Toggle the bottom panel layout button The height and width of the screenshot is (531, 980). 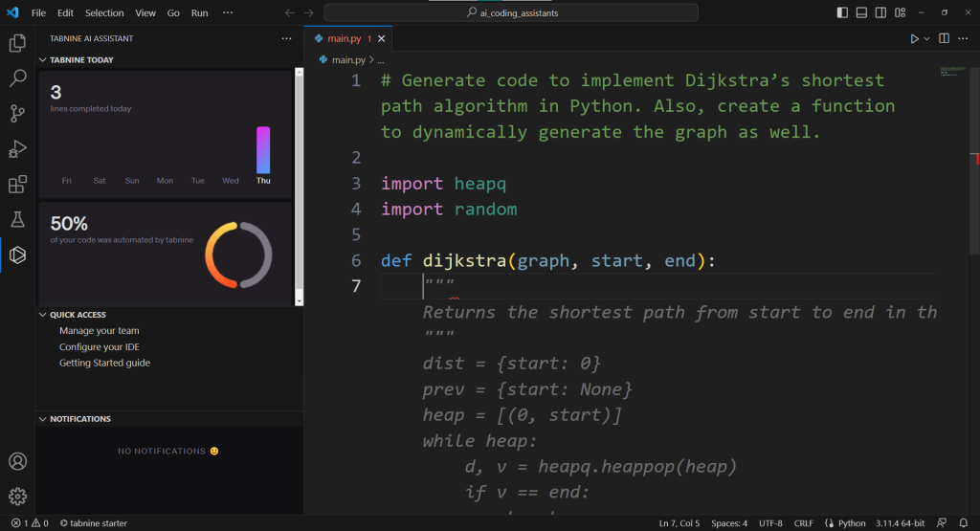coord(861,12)
